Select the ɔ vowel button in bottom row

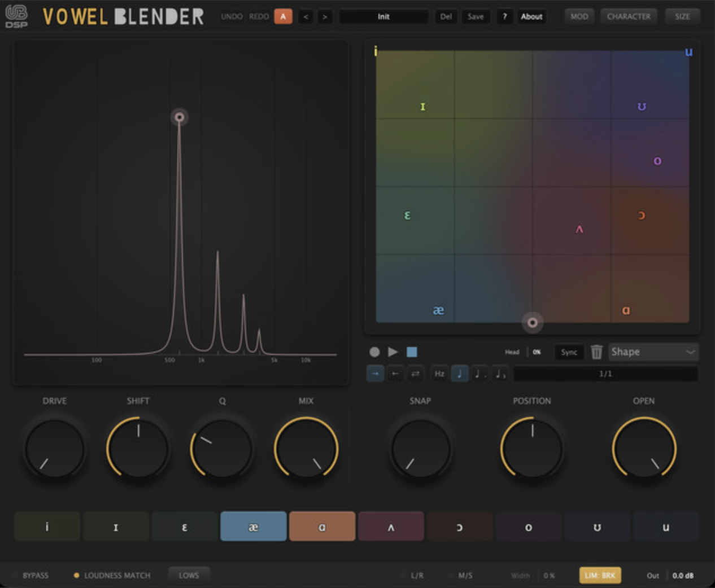[x=460, y=526]
